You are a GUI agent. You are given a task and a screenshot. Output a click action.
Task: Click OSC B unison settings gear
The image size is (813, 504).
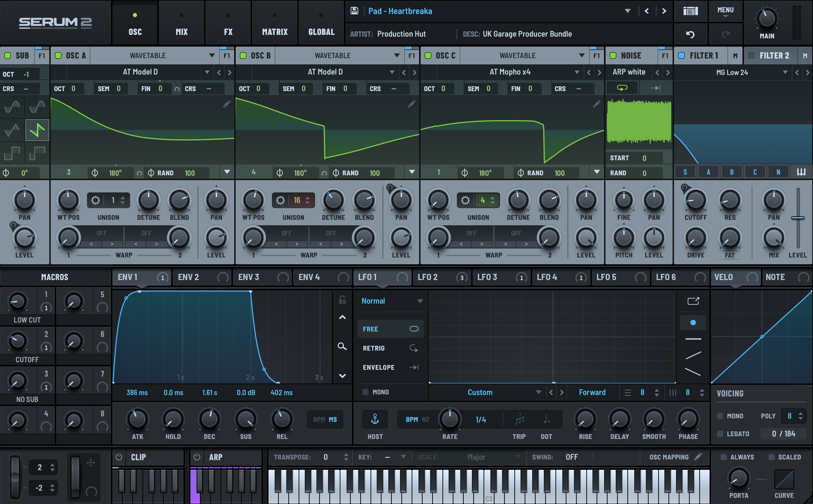pos(280,200)
